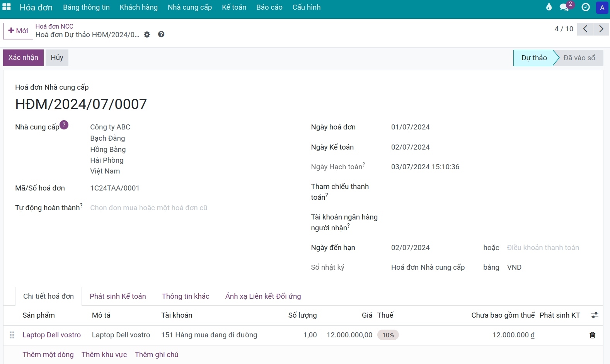Open Ngày hoá đơn date picker 01/07/2024
Image resolution: width=610 pixels, height=364 pixels.
point(411,127)
